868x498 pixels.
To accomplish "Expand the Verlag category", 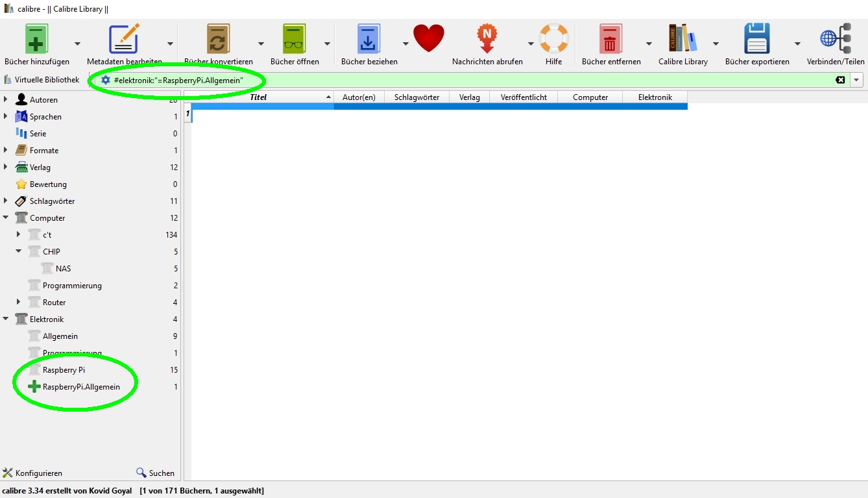I will (x=6, y=167).
